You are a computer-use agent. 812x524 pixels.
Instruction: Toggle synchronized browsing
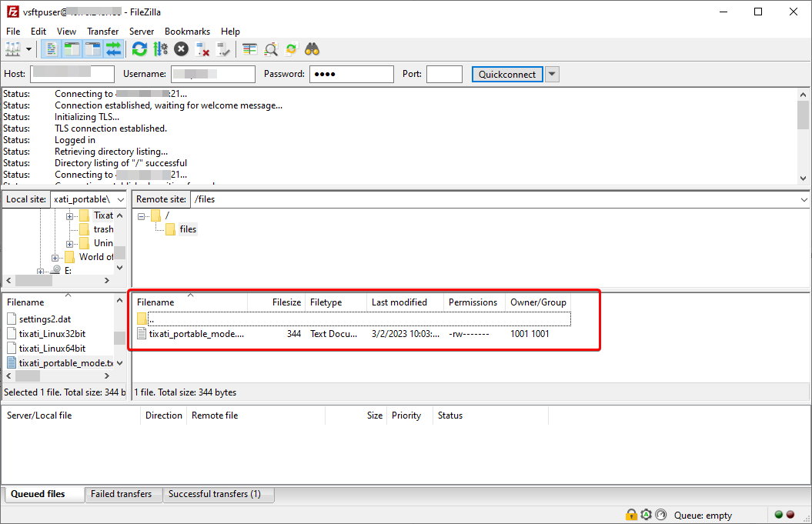(292, 49)
